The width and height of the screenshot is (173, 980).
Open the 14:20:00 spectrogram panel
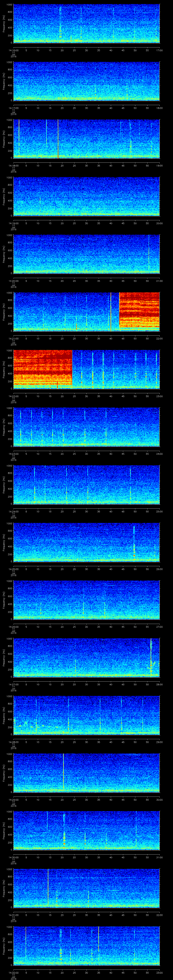pos(86,254)
